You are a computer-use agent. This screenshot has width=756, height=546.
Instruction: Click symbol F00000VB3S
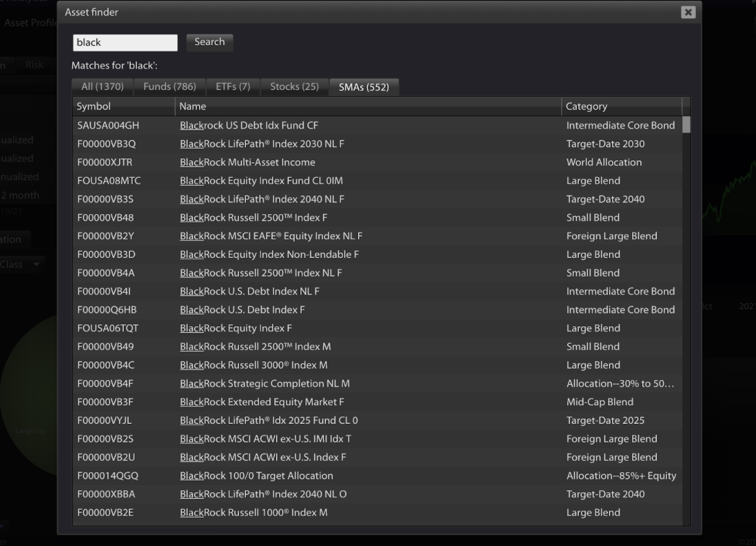pyautogui.click(x=106, y=199)
